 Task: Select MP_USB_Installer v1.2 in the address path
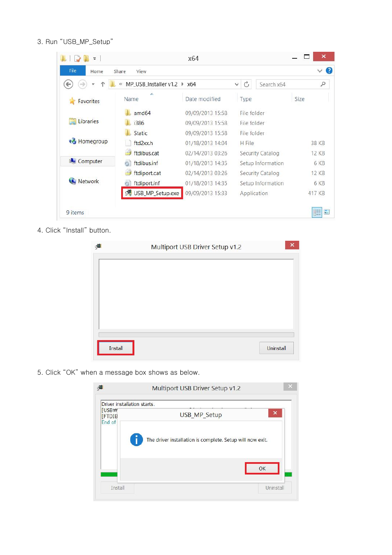click(152, 84)
